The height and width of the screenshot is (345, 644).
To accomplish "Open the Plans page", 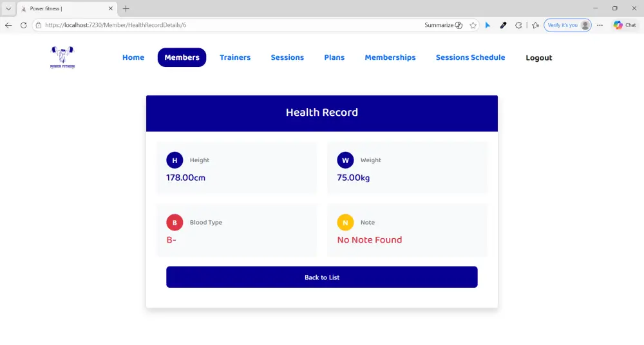I will pyautogui.click(x=334, y=57).
